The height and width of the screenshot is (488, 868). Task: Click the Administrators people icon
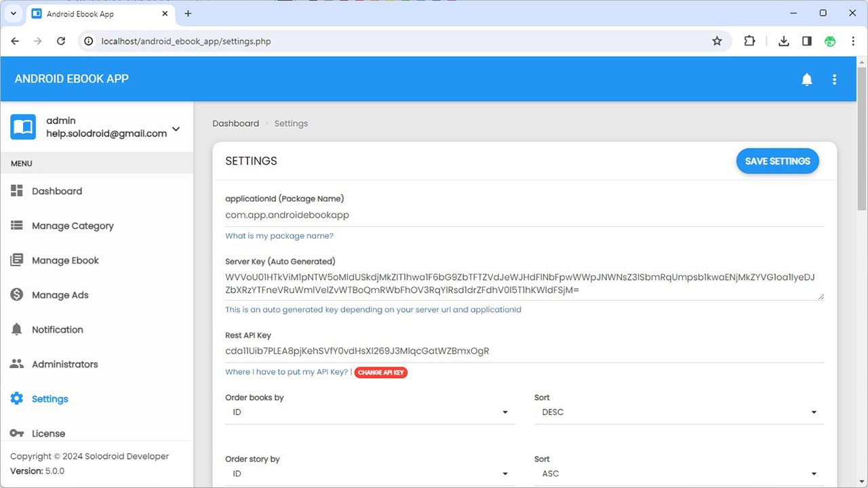click(17, 364)
